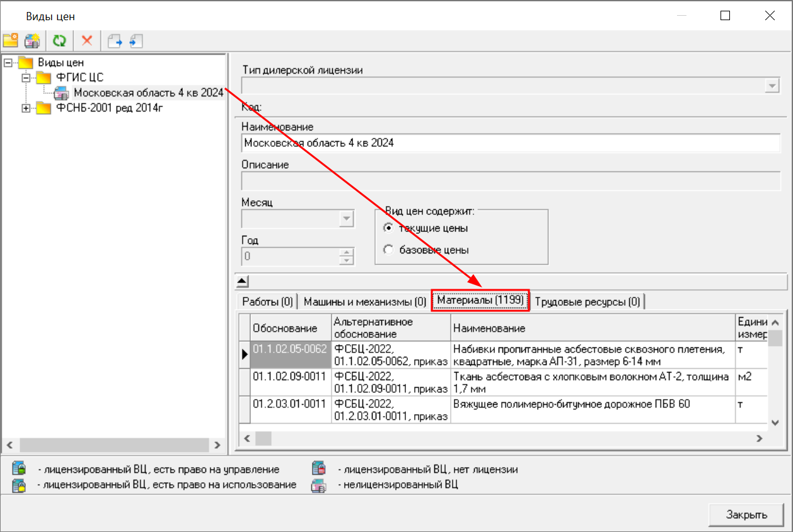This screenshot has height=532, width=793.
Task: Increase the Год value with up arrow
Action: [346, 253]
